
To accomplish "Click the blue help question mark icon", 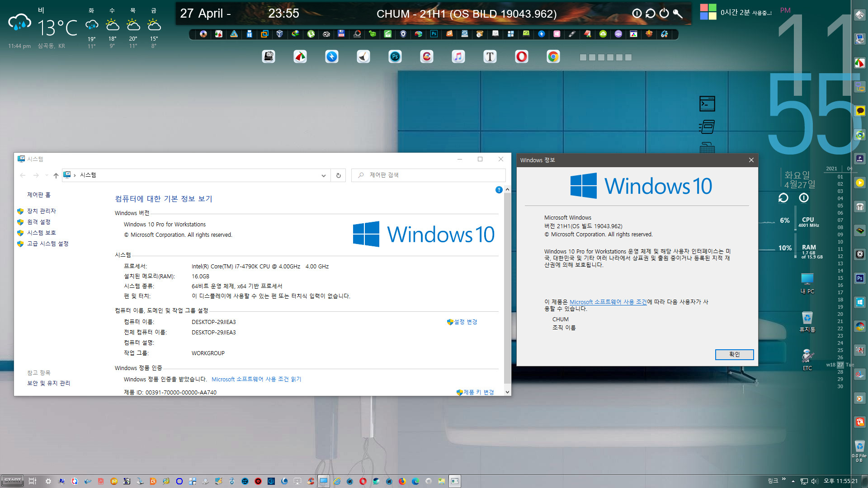I will coord(499,190).
